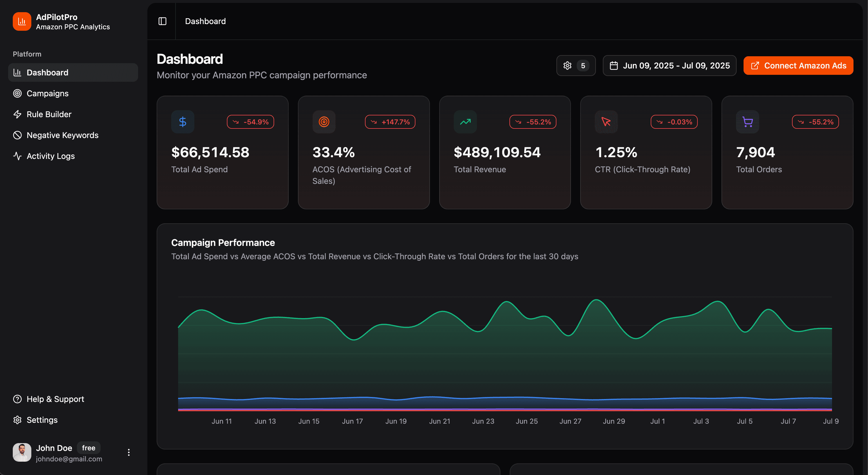Screen dimensions: 868x475
Task: Click the Negative Keywords icon
Action: pos(17,135)
